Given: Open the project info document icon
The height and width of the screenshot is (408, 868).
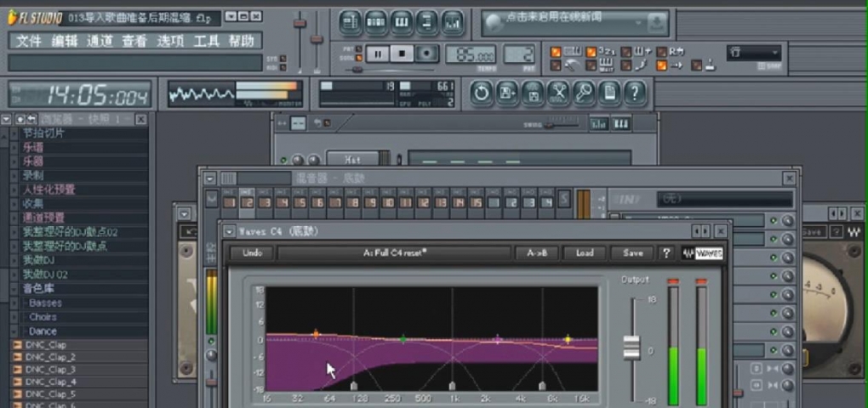Looking at the screenshot, I should pos(609,93).
